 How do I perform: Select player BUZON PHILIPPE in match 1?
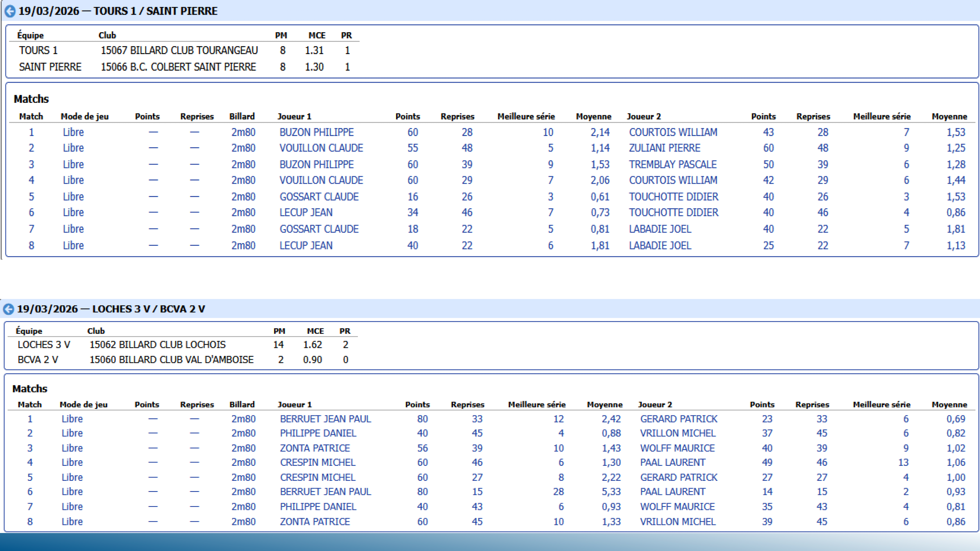[316, 132]
